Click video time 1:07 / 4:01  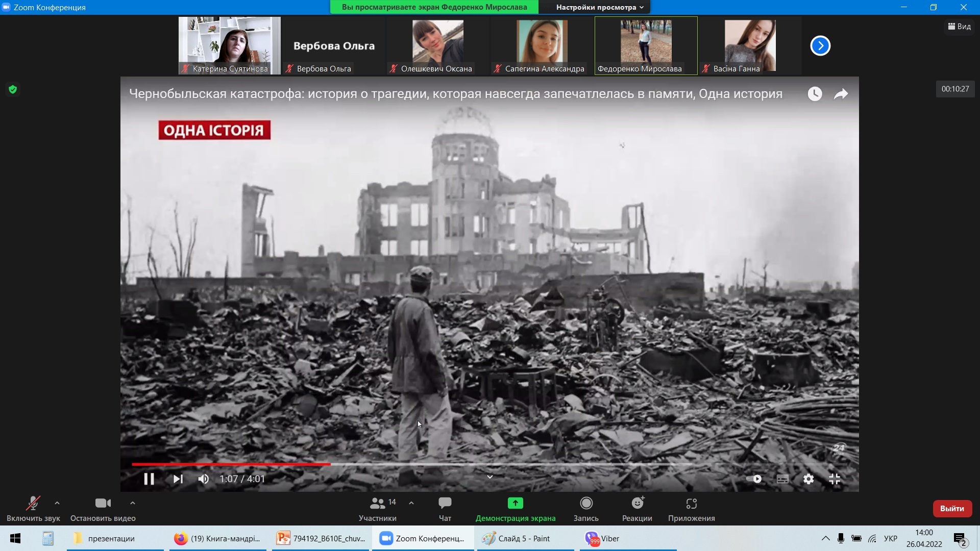tap(242, 479)
